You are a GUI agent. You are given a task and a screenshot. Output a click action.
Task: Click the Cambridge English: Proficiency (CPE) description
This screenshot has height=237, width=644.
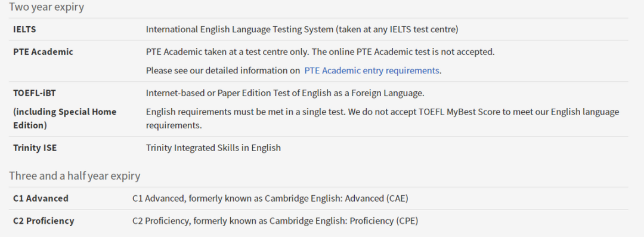(x=275, y=221)
